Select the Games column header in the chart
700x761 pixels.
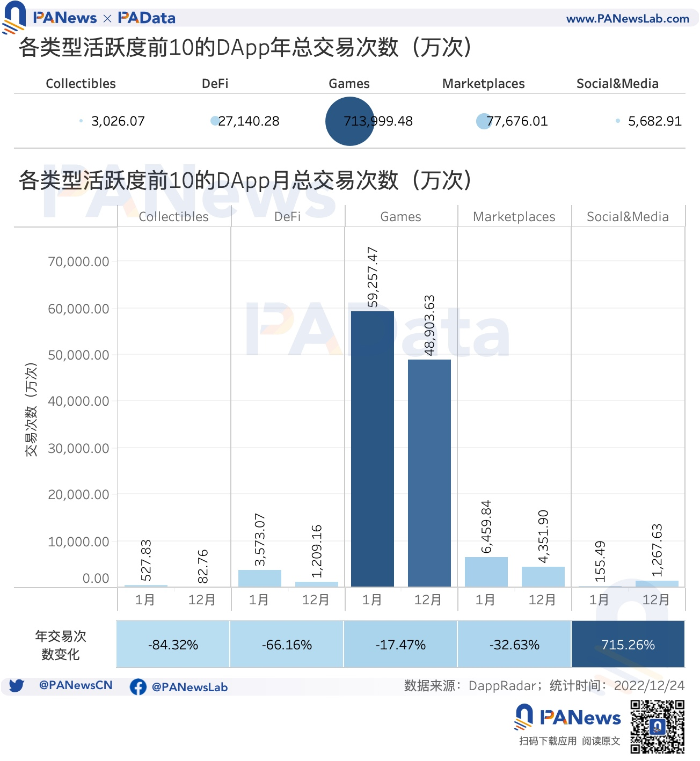(400, 216)
